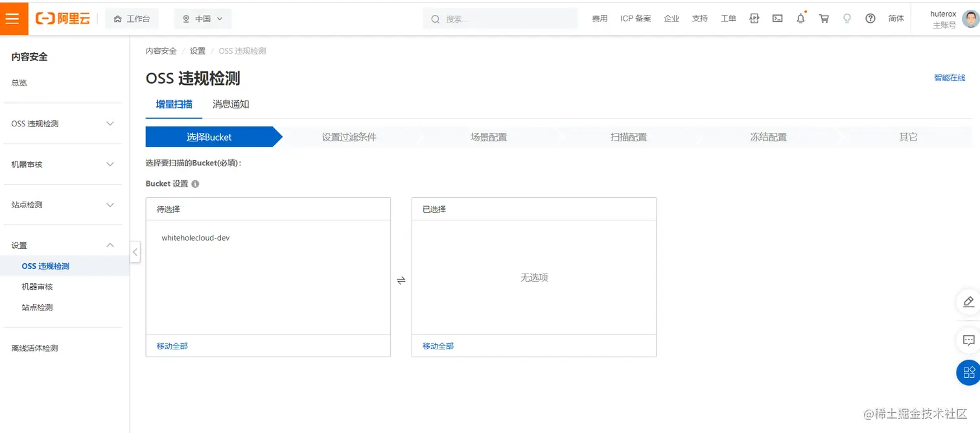Open the 智能在线 link
Screen dimensions: 980x433
point(949,77)
